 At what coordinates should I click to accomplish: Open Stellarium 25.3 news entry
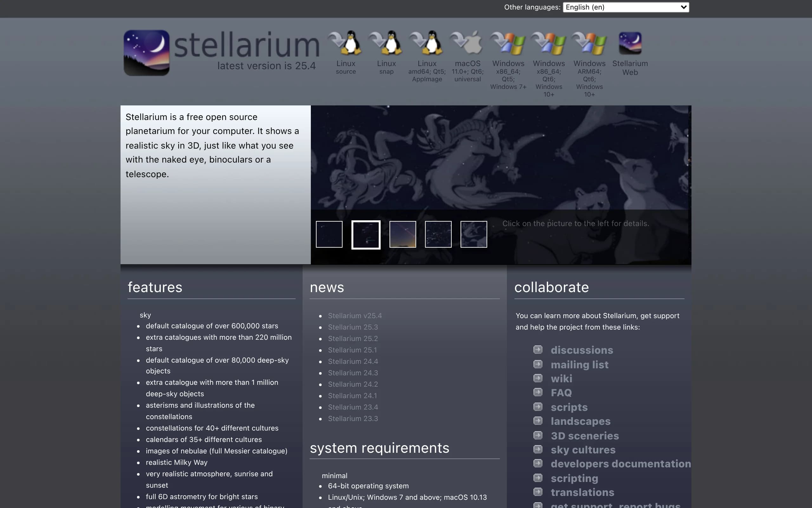pos(353,327)
